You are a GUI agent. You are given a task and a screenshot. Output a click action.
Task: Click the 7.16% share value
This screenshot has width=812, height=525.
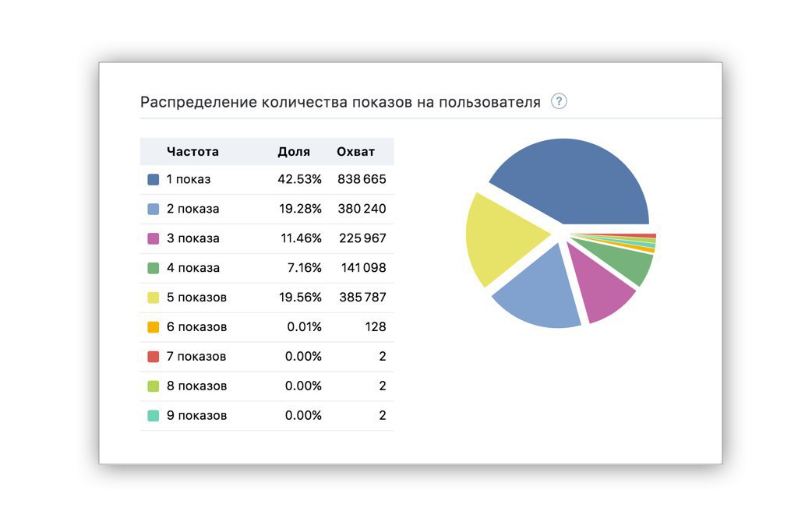point(305,268)
